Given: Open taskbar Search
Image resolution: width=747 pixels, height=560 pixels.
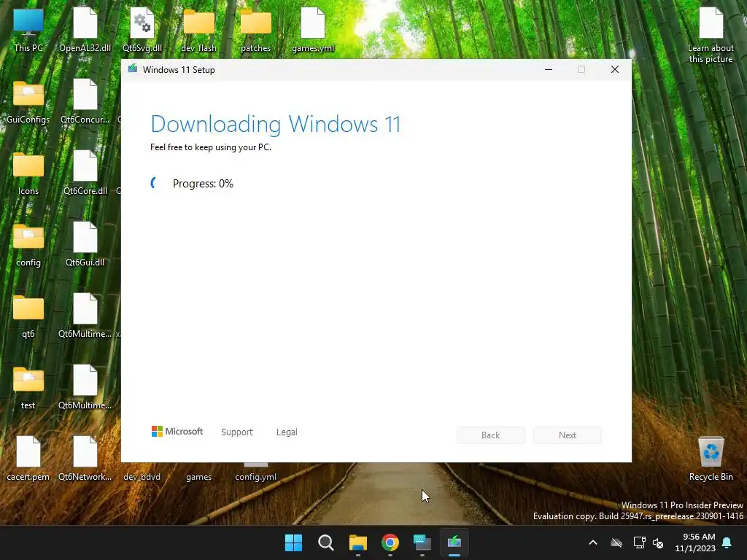Looking at the screenshot, I should tap(326, 542).
